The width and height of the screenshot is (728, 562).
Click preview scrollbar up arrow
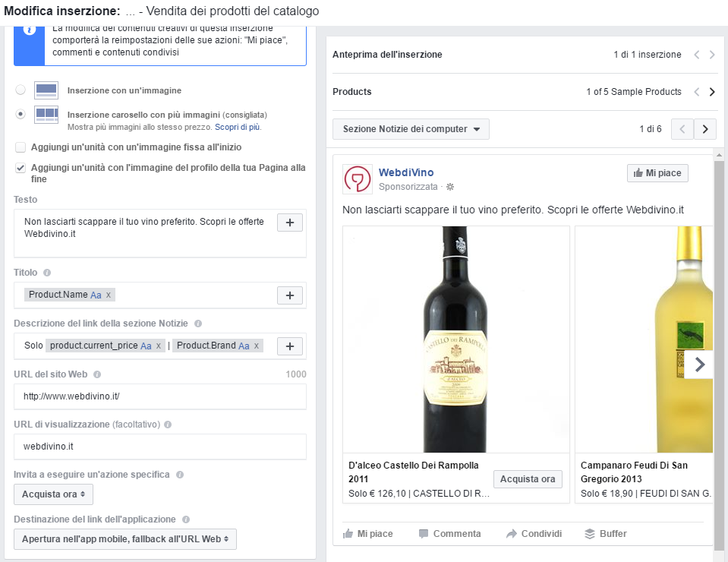coord(719,155)
